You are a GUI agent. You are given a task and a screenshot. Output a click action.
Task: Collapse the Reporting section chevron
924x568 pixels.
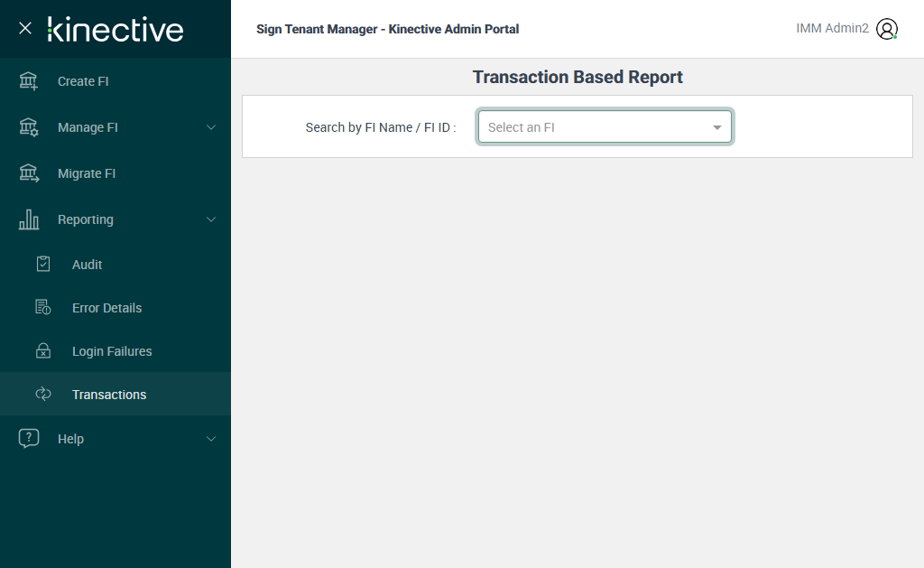211,219
